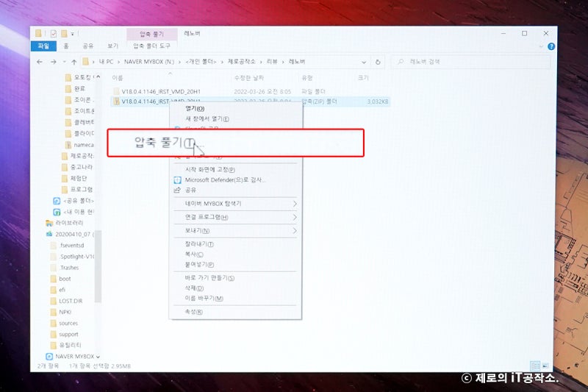Screen dimensions: 588x392
Task: Go up one folder level arrow
Action: (74, 62)
